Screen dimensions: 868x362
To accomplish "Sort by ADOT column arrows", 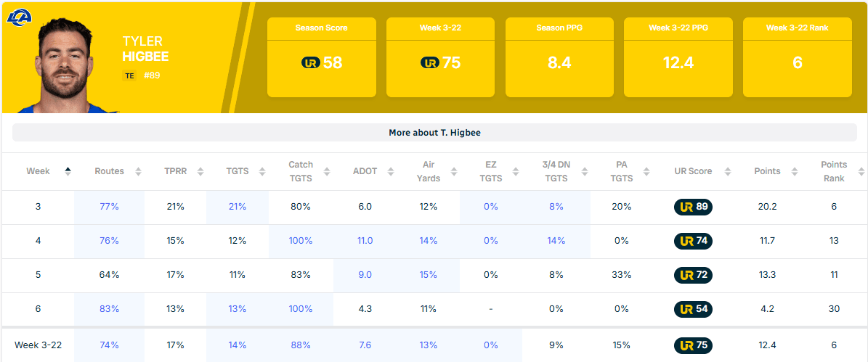I will [390, 171].
